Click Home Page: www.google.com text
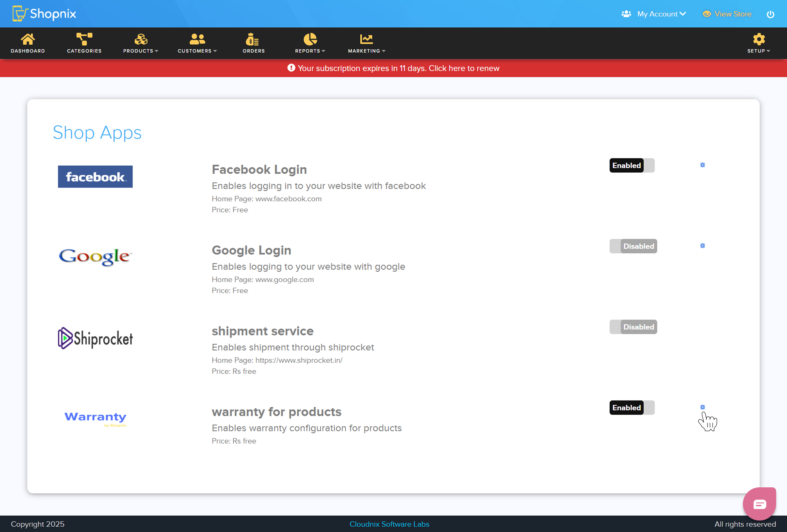 point(263,280)
